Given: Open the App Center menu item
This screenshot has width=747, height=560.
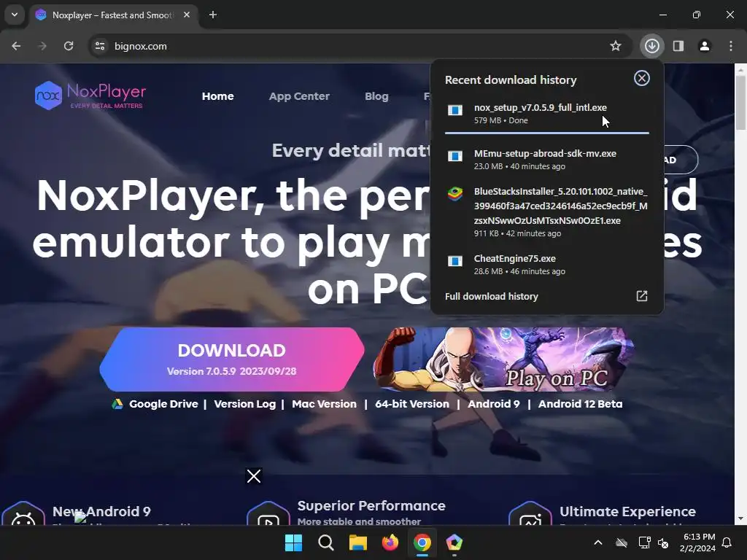Looking at the screenshot, I should click(x=299, y=96).
